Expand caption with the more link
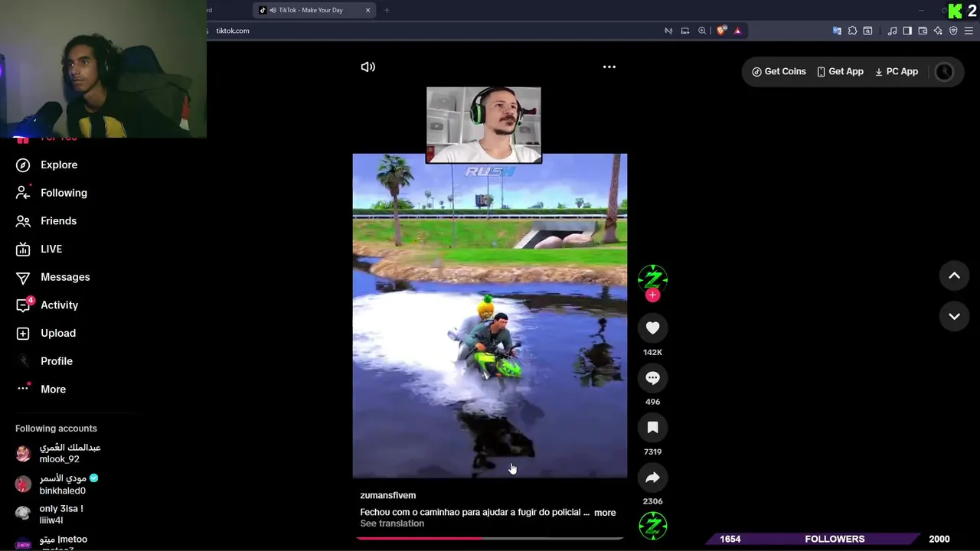980x551 pixels. [x=605, y=513]
